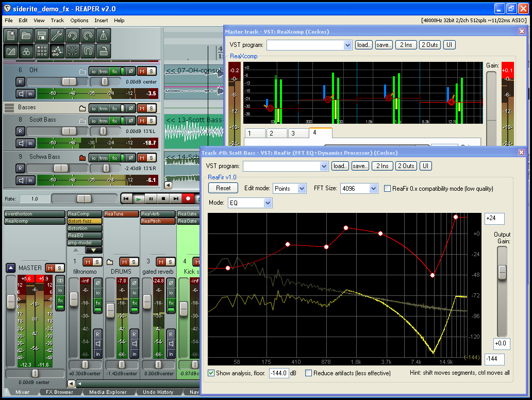Toggle the snap magnet icon
This screenshot has width=532, height=400.
point(88,51)
